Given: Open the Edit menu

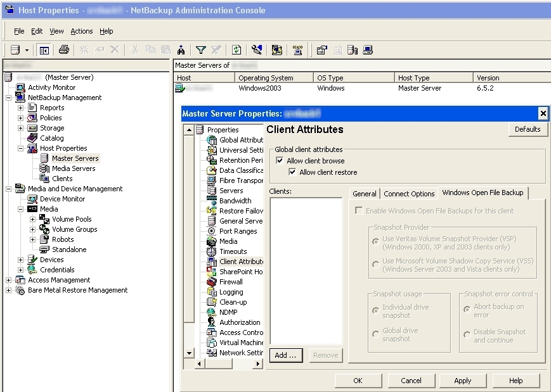Looking at the screenshot, I should pos(37,31).
